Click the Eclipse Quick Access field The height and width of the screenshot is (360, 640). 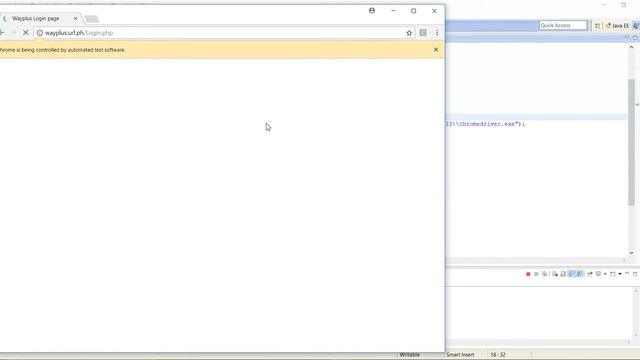click(563, 25)
